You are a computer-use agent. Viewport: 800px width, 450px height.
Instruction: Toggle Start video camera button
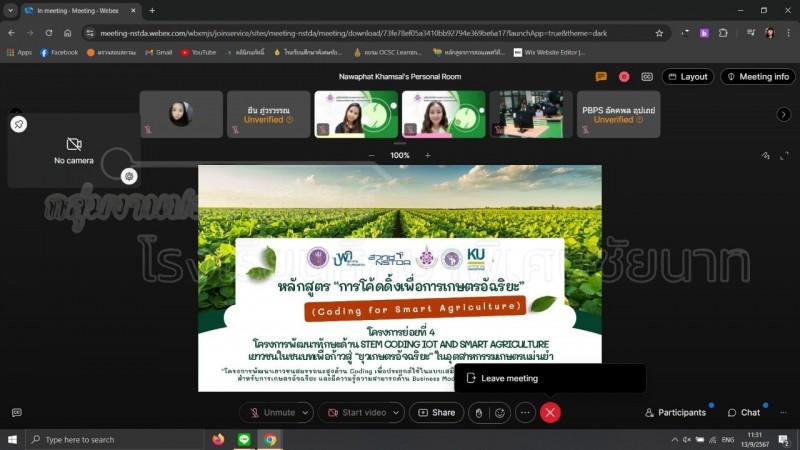point(357,412)
